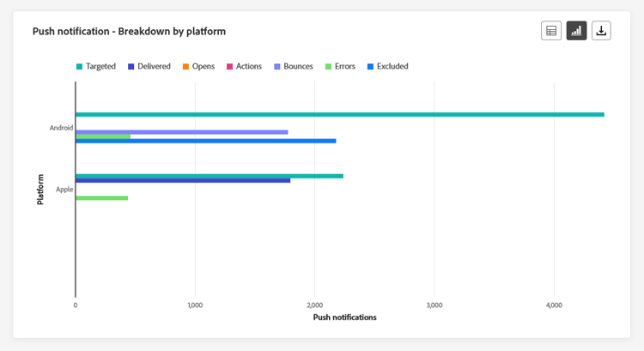Click the Apple Errors bar
This screenshot has height=351, width=644.
click(101, 198)
